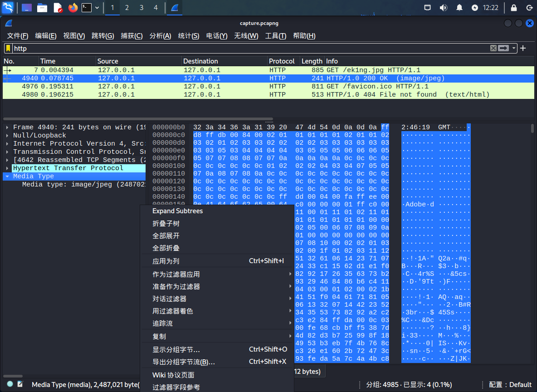
Task: Click the filter bookmark icon
Action: point(8,49)
